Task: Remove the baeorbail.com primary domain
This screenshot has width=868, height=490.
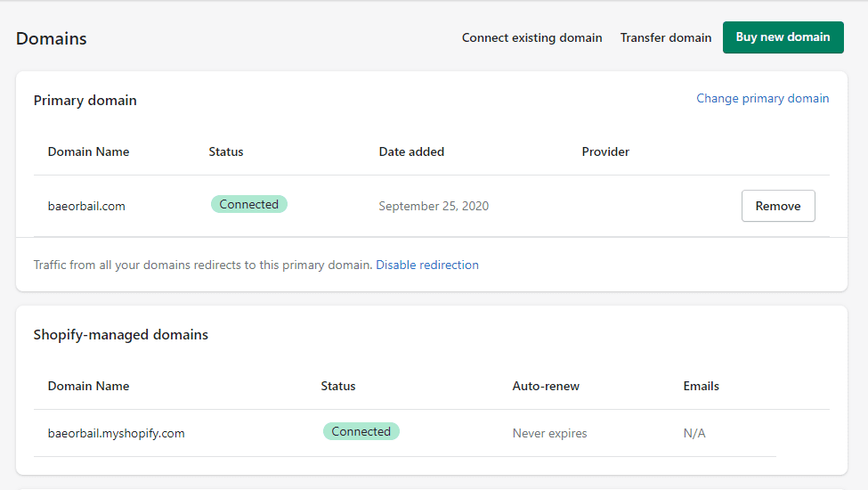Action: pos(778,206)
